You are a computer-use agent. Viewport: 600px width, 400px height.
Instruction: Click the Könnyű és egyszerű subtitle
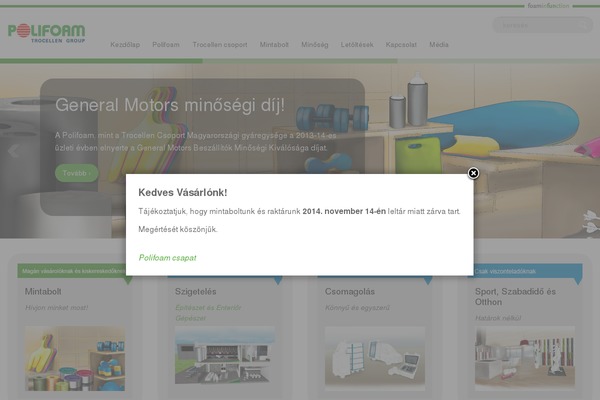357,307
